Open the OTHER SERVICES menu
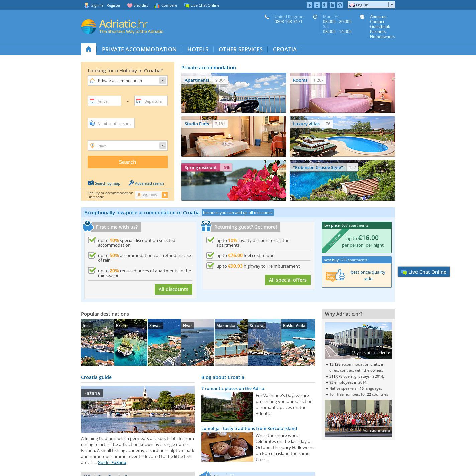The height and width of the screenshot is (476, 476). (241, 49)
